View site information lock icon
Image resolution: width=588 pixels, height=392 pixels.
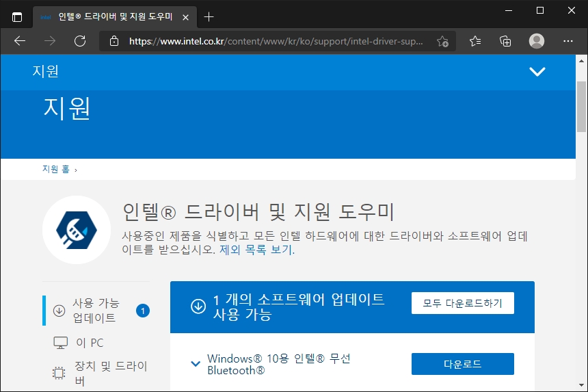pos(114,41)
